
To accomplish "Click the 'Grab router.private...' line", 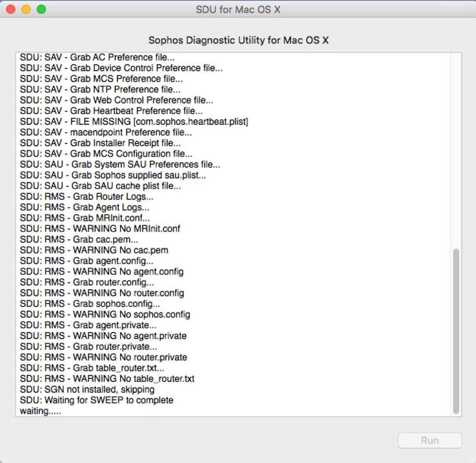I will pos(88,346).
